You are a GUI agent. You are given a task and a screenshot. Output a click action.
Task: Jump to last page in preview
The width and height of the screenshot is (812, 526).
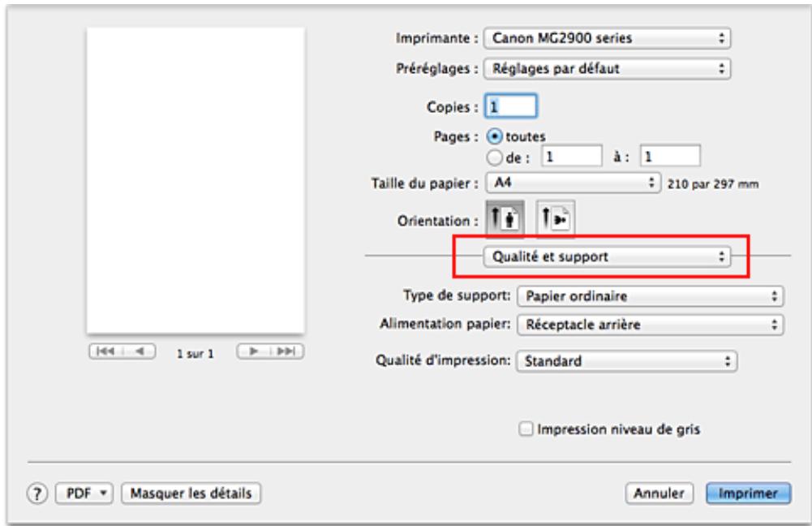[x=286, y=351]
